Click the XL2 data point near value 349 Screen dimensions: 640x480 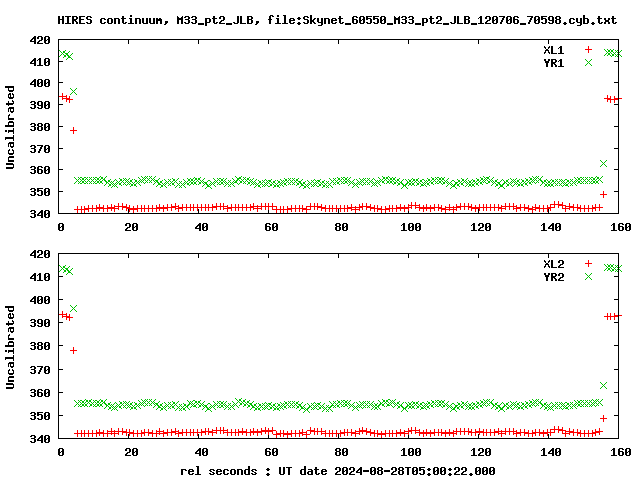click(603, 418)
